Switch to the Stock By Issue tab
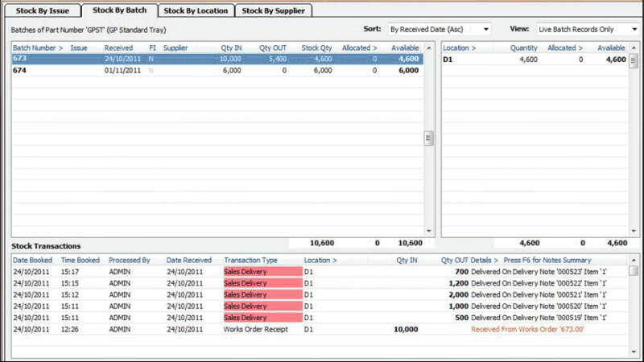 coord(41,11)
